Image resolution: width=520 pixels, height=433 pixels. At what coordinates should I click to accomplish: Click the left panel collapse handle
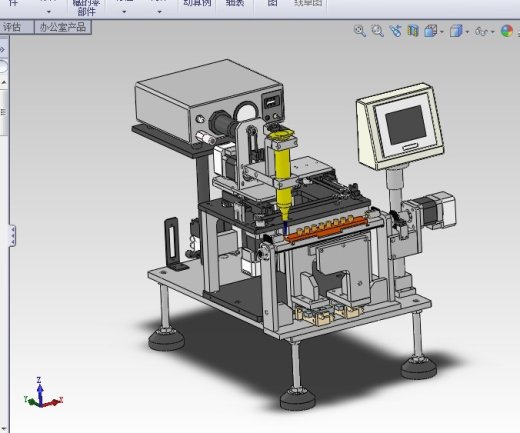click(12, 236)
